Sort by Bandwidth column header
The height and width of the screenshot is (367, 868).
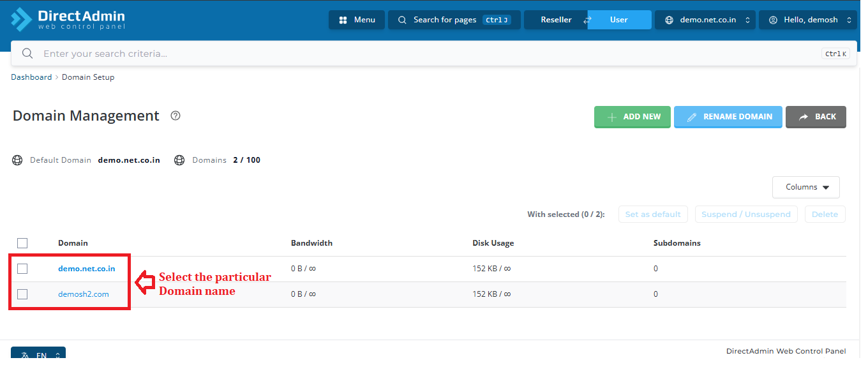point(311,243)
